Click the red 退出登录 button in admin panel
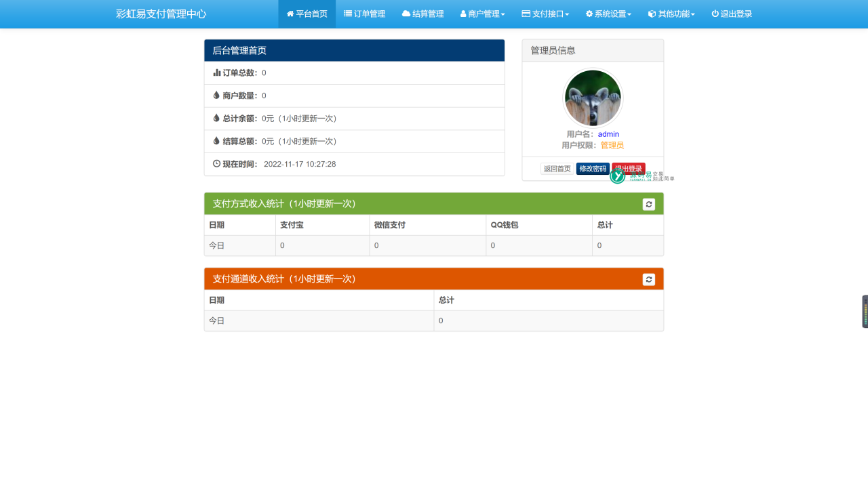The image size is (868, 494). point(629,169)
